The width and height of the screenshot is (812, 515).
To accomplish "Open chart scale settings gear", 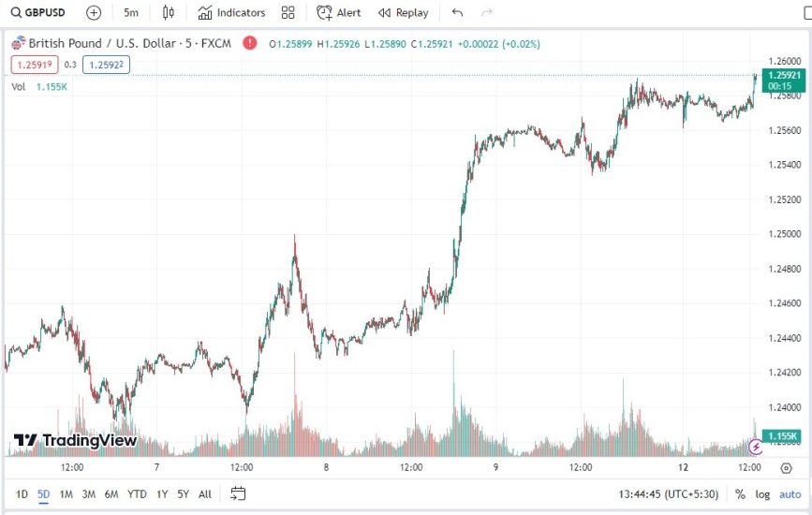I will (x=786, y=467).
